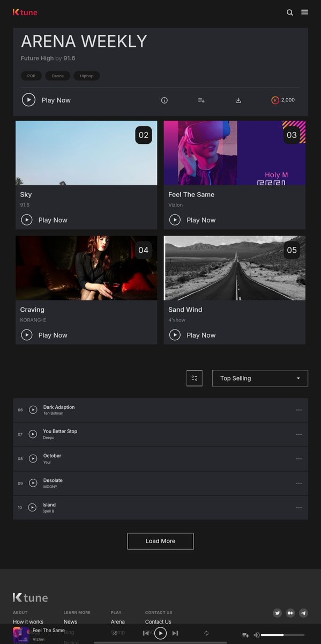This screenshot has height=644, width=321.
Task: Play Island by Spell B
Action: (x=32, y=508)
